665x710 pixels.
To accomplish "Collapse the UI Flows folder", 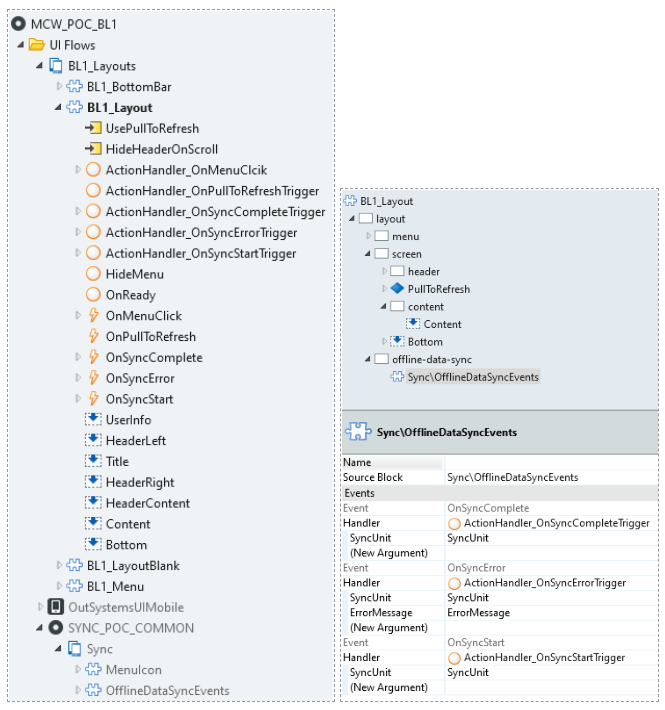I will 20,45.
